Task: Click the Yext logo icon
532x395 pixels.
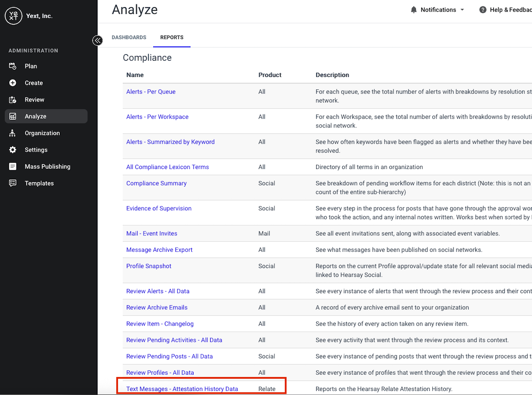Action: pos(13,16)
